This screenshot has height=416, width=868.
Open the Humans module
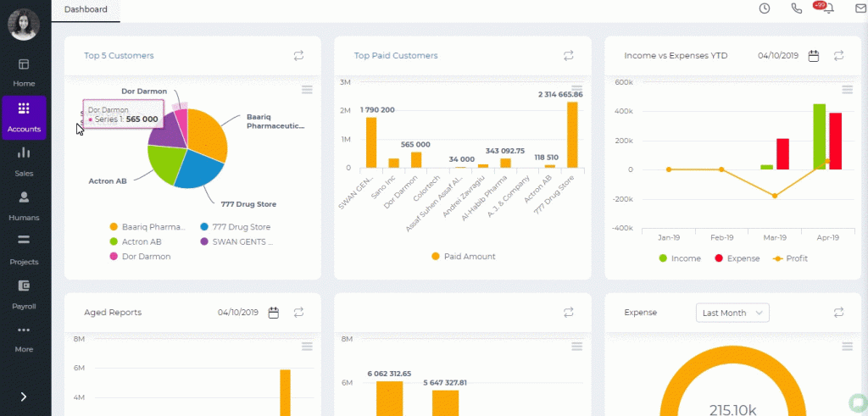[24, 206]
